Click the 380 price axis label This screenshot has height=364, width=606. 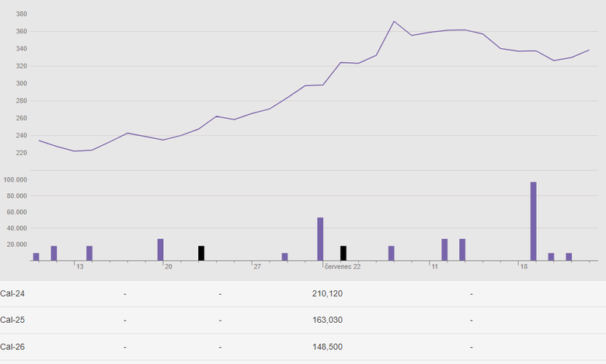pyautogui.click(x=21, y=14)
